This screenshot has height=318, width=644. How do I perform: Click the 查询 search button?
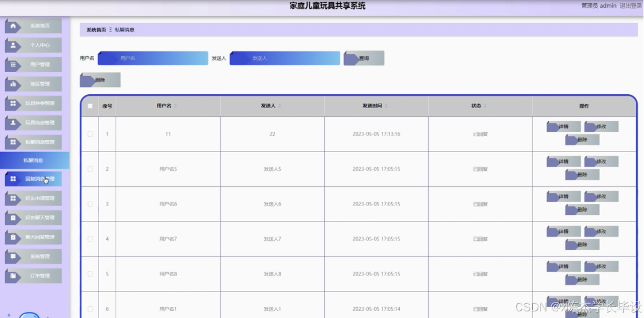click(364, 58)
